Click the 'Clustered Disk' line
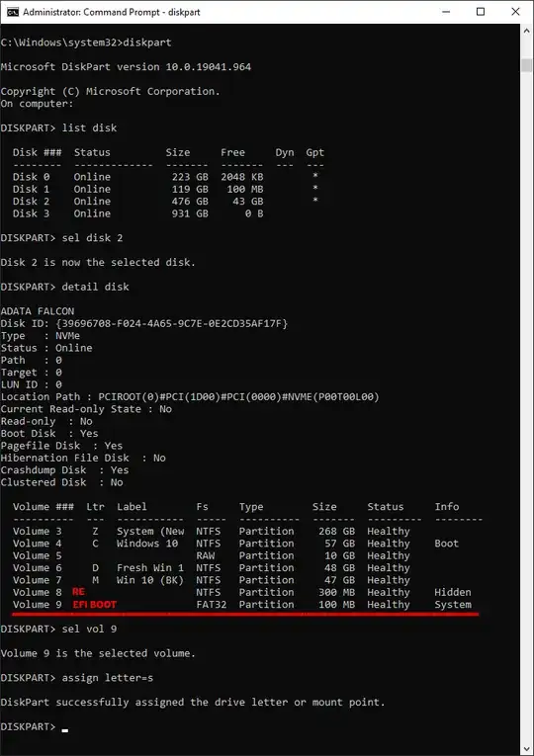Screen dimensions: 534x756 click(61, 482)
